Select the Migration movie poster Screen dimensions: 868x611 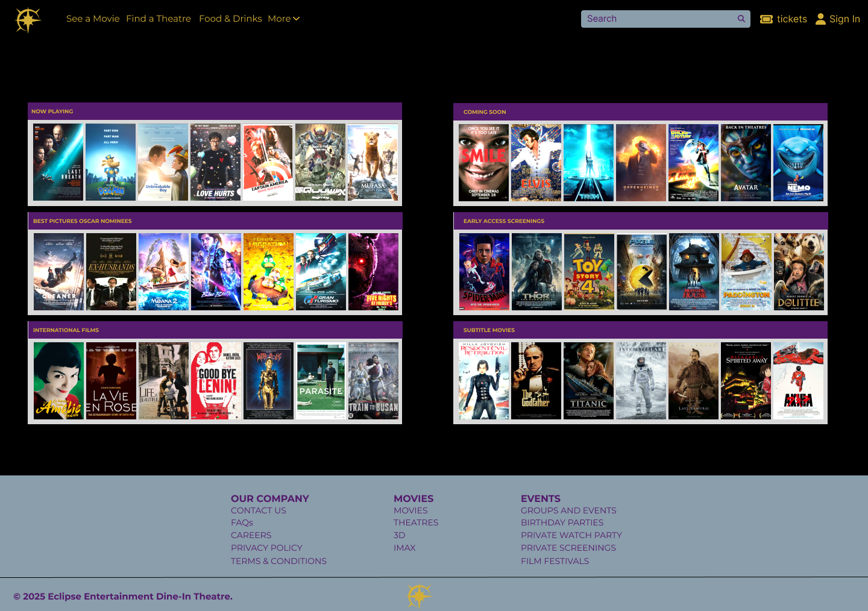click(x=268, y=272)
